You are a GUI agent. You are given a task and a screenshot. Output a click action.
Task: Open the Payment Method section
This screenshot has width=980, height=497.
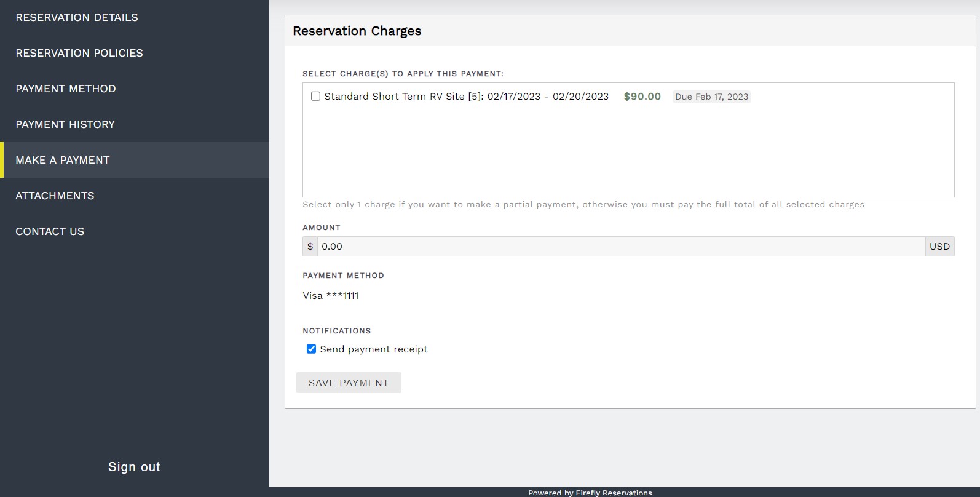coord(66,89)
